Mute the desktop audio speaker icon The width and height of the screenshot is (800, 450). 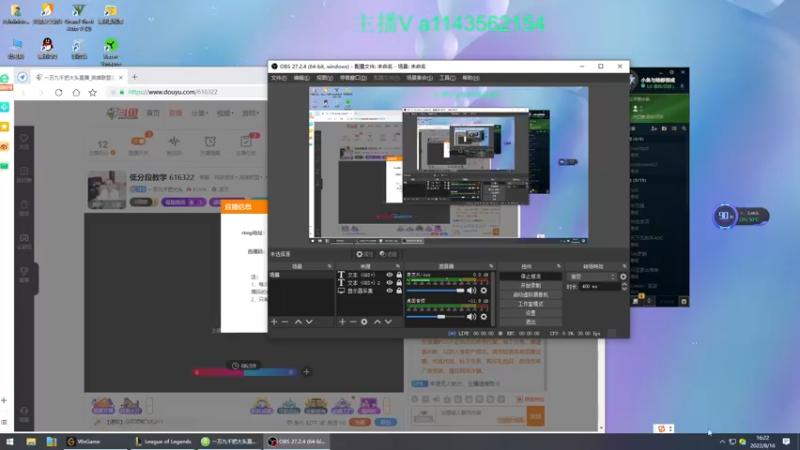pos(471,317)
